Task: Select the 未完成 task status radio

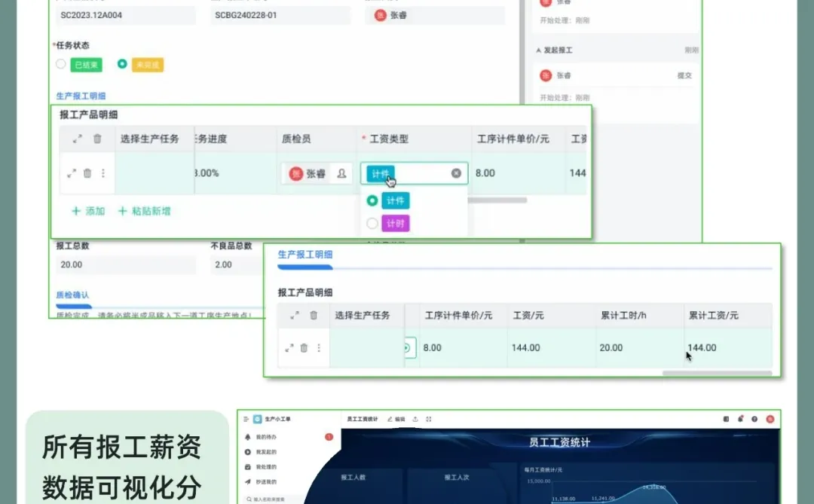Action: click(x=121, y=64)
